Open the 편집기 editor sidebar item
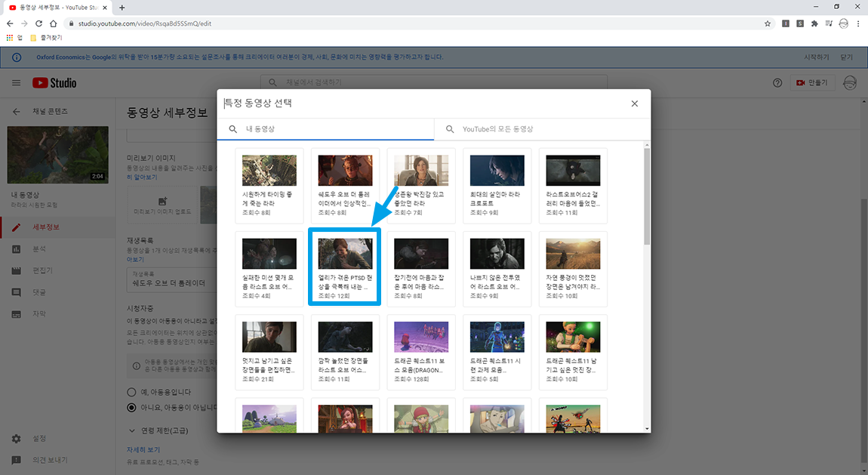 pyautogui.click(x=57, y=270)
